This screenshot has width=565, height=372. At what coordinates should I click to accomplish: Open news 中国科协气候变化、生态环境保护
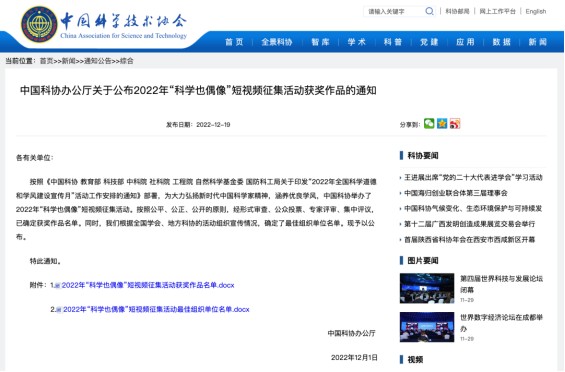473,209
